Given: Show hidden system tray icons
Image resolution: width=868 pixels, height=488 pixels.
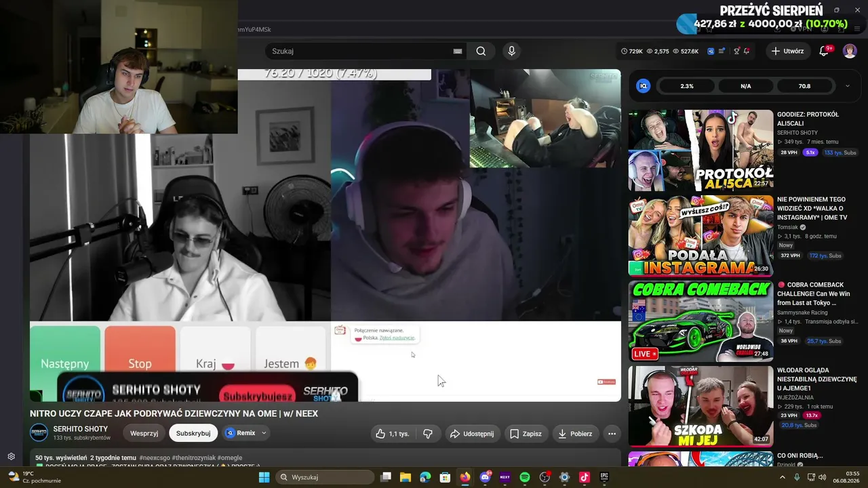Looking at the screenshot, I should click(x=783, y=477).
